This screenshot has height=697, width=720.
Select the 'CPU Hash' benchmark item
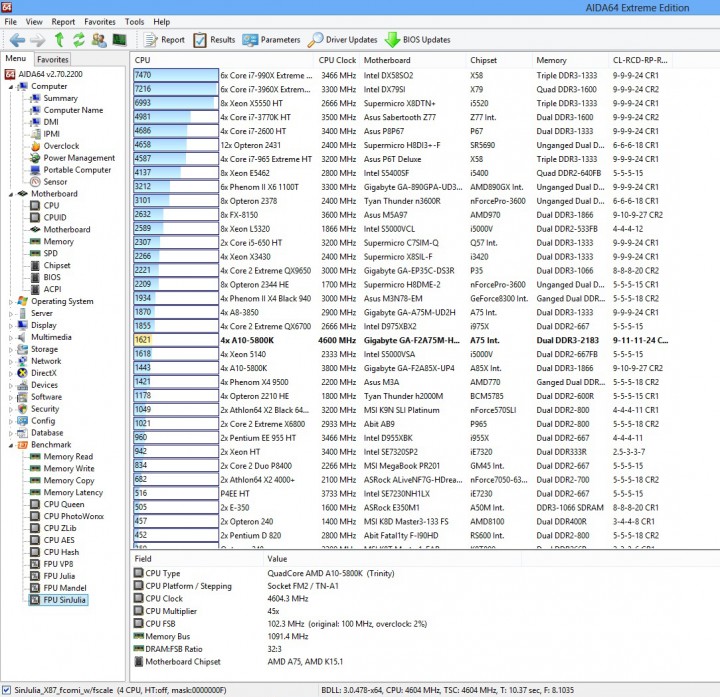click(x=61, y=552)
